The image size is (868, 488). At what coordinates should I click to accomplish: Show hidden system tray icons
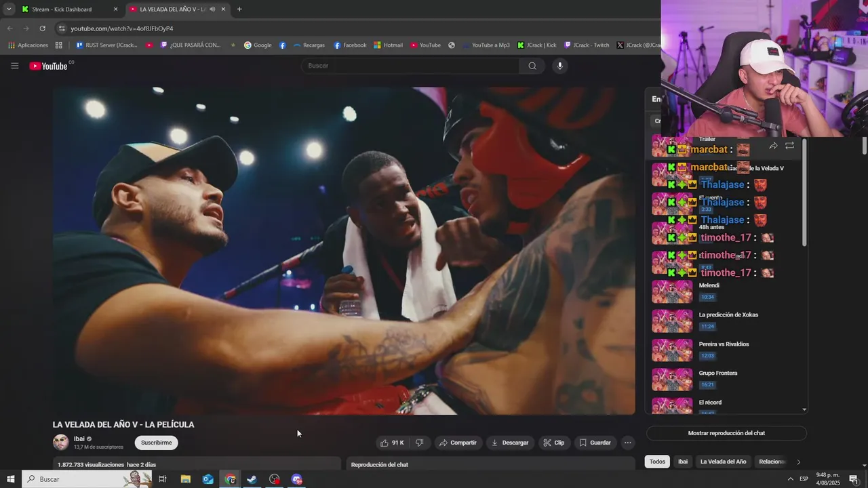point(789,479)
